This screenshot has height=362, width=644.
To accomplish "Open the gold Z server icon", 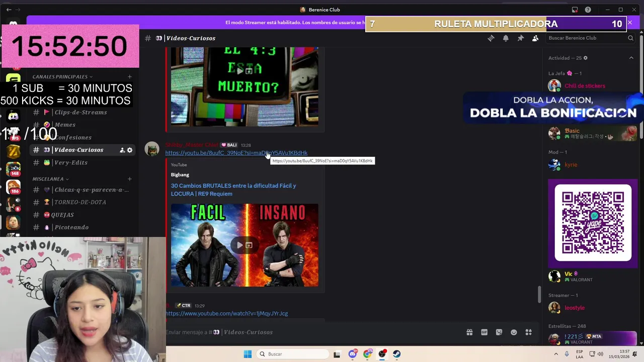I will (13, 151).
